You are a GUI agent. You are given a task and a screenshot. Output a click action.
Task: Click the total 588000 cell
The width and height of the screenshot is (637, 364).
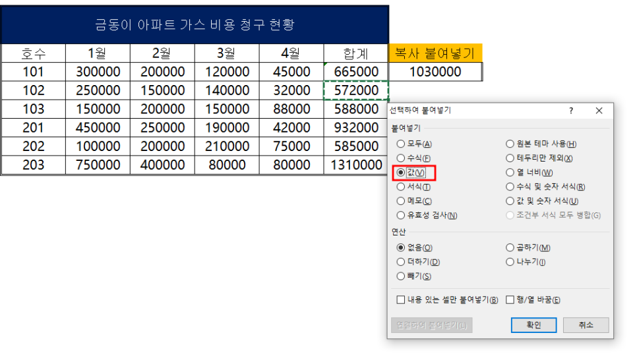pos(356,109)
